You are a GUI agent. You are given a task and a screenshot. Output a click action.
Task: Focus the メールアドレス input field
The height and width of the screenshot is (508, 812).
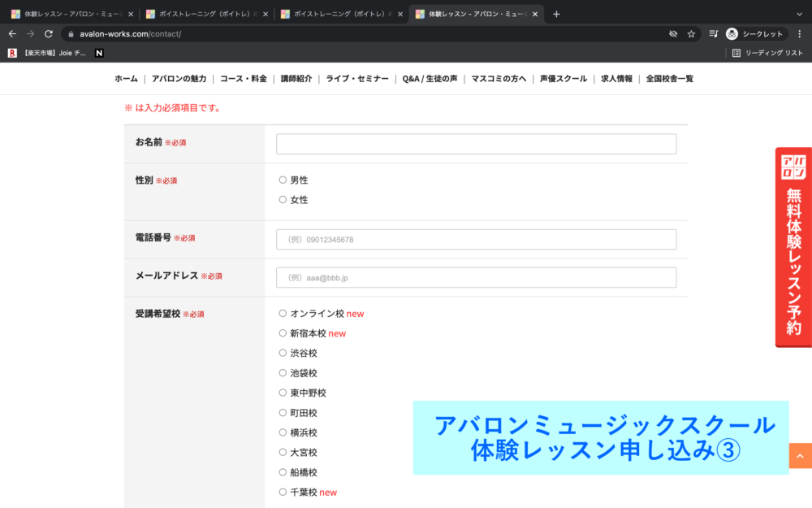click(476, 277)
